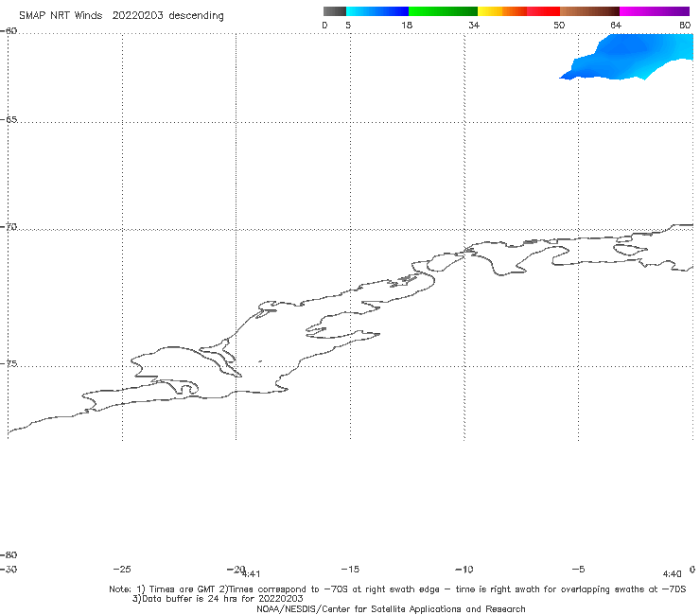Click the word 'descending' in the title
700x615 pixels.
click(196, 16)
